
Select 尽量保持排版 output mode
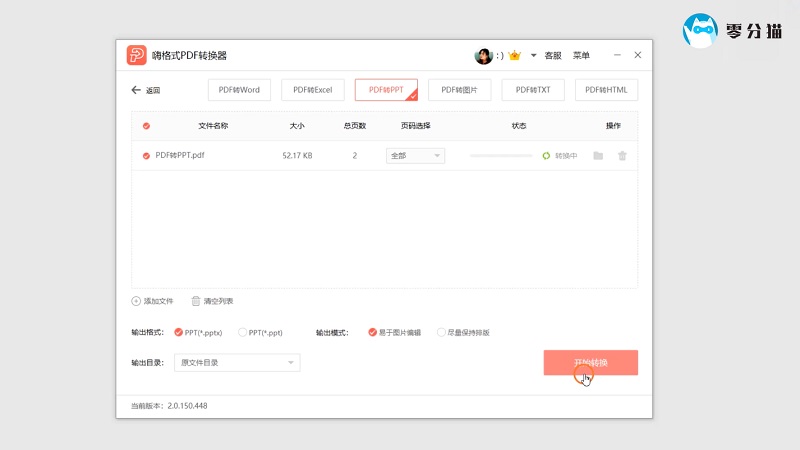pyautogui.click(x=463, y=333)
